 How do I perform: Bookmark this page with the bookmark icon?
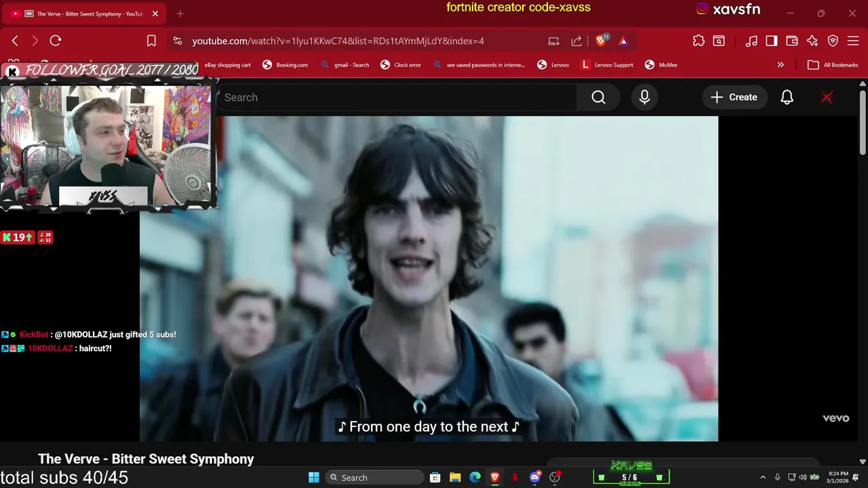coord(151,41)
